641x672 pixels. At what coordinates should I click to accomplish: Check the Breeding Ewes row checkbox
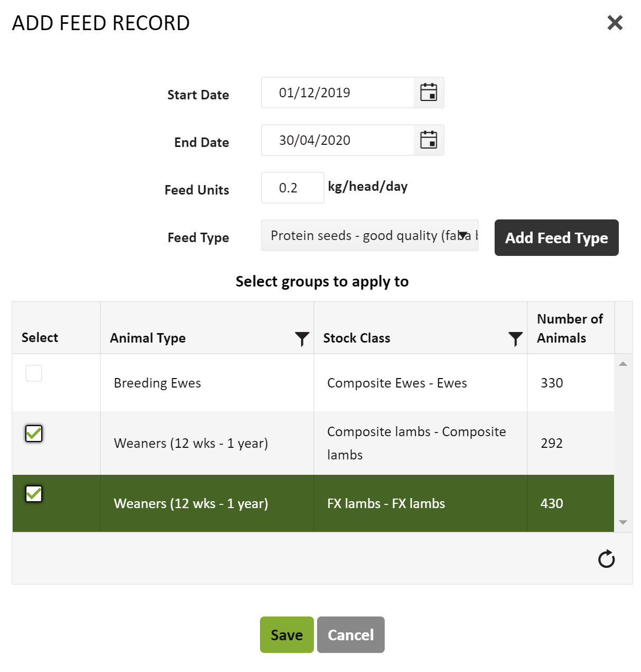pyautogui.click(x=34, y=373)
